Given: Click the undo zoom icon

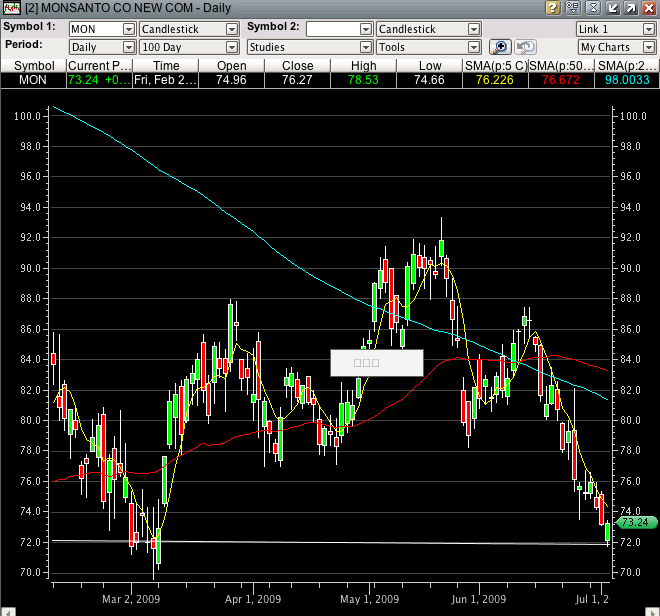Looking at the screenshot, I should pyautogui.click(x=525, y=47).
